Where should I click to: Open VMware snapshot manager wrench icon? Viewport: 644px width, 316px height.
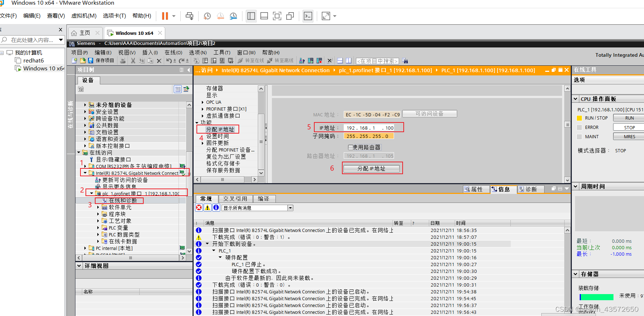(233, 16)
